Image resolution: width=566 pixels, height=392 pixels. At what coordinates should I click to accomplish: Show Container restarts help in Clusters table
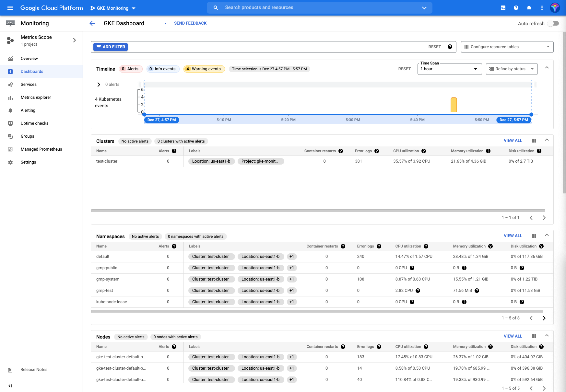341,151
